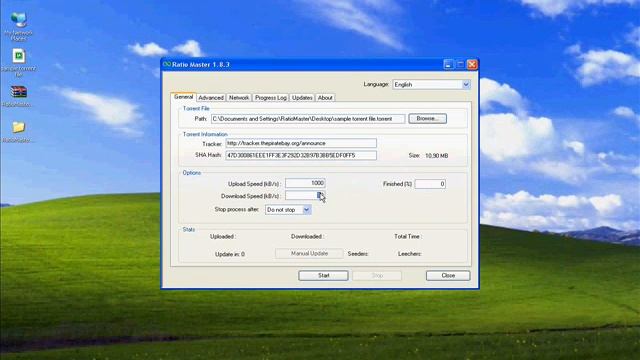640x360 pixels.
Task: Switch to the Advanced tab
Action: click(x=211, y=98)
